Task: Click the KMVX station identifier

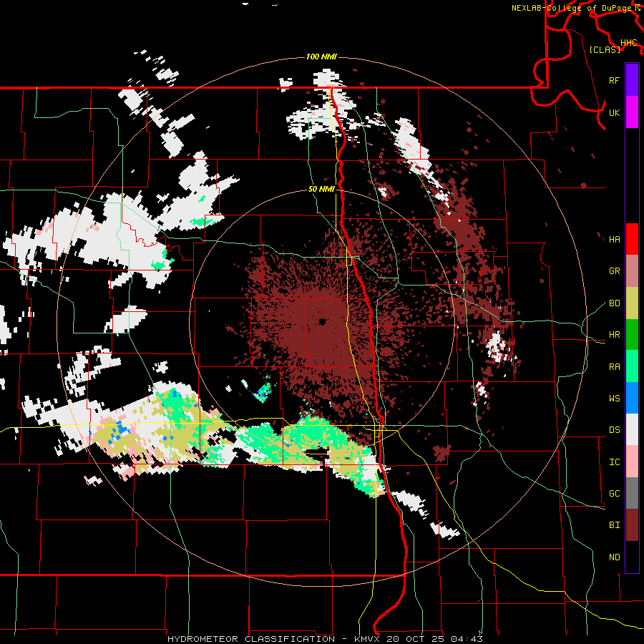Action: pyautogui.click(x=368, y=639)
